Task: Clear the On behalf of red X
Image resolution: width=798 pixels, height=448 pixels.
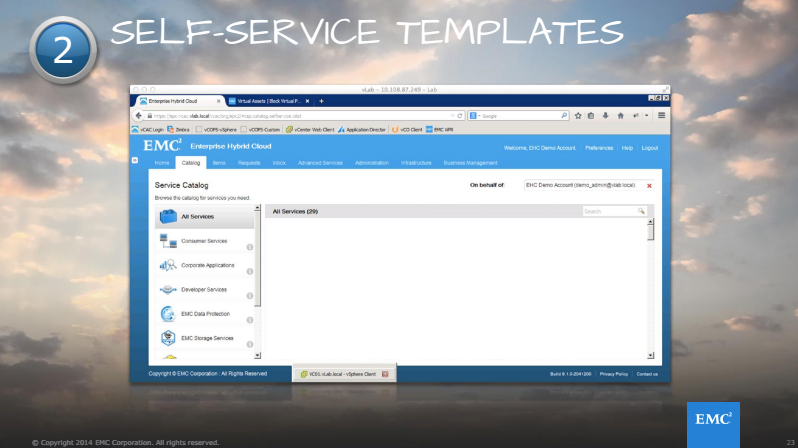Action: pos(649,186)
